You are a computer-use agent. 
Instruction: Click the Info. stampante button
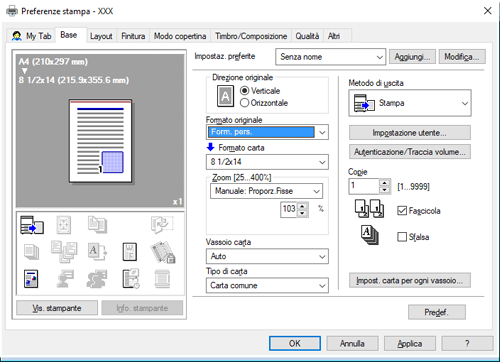[x=142, y=308]
